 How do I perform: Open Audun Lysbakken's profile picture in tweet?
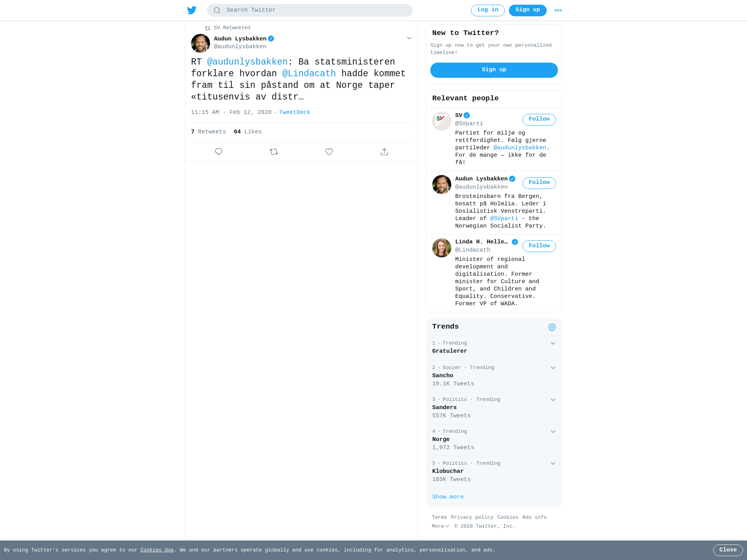(200, 43)
